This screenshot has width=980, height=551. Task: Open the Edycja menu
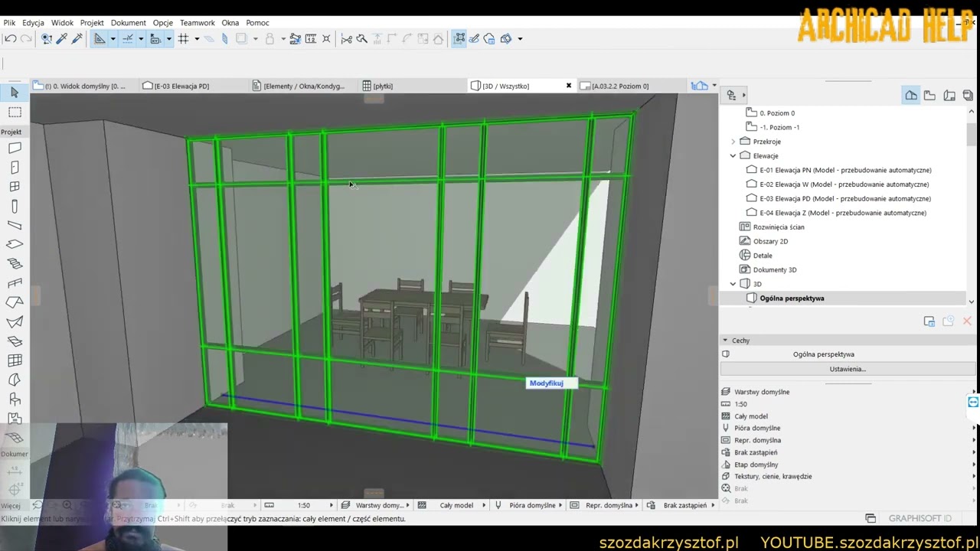33,23
